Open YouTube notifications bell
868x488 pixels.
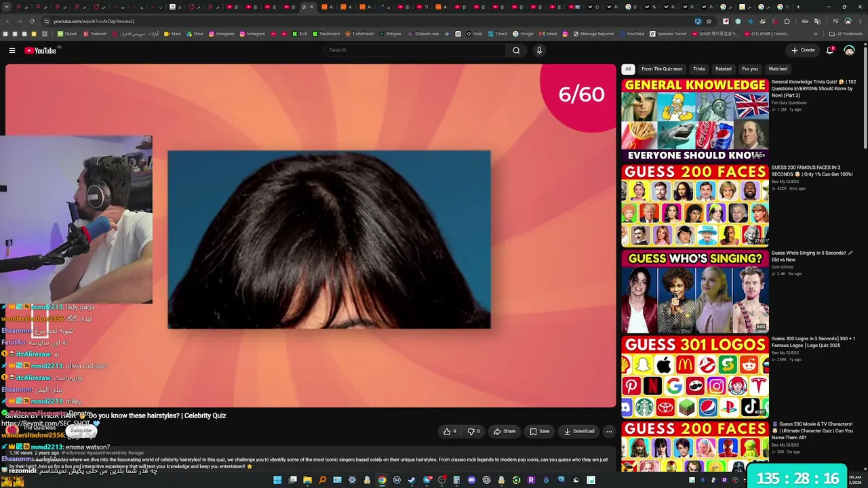pyautogui.click(x=830, y=50)
